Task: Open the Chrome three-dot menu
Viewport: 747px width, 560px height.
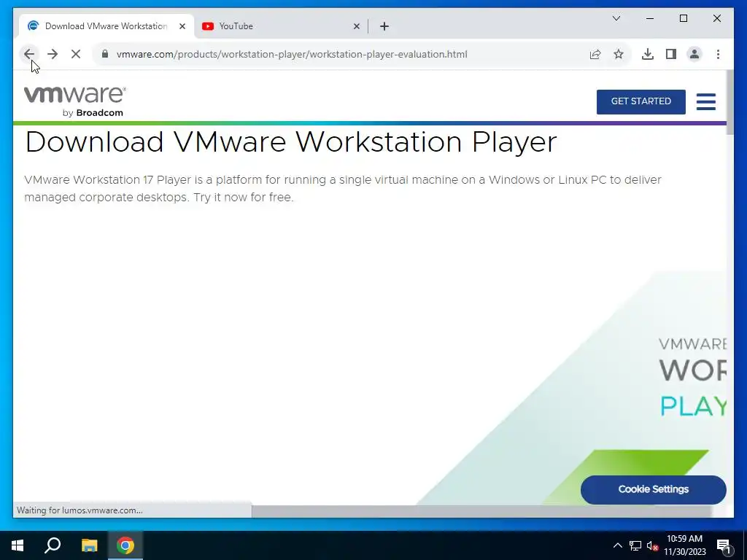Action: click(x=718, y=54)
